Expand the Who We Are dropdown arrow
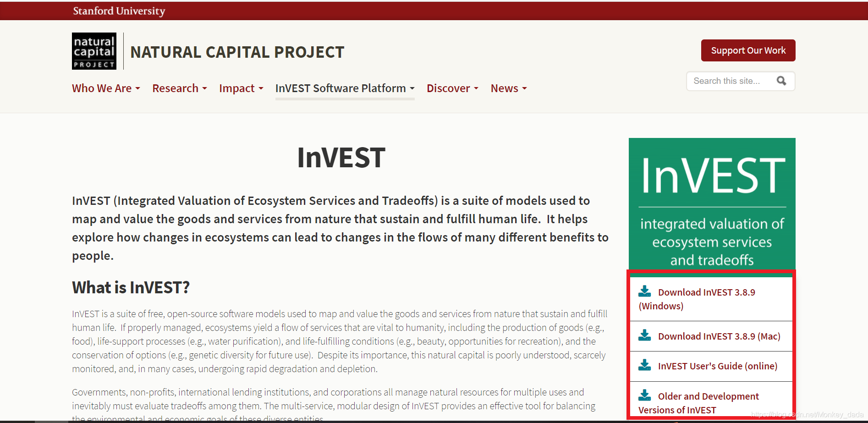The height and width of the screenshot is (423, 868). click(x=137, y=88)
